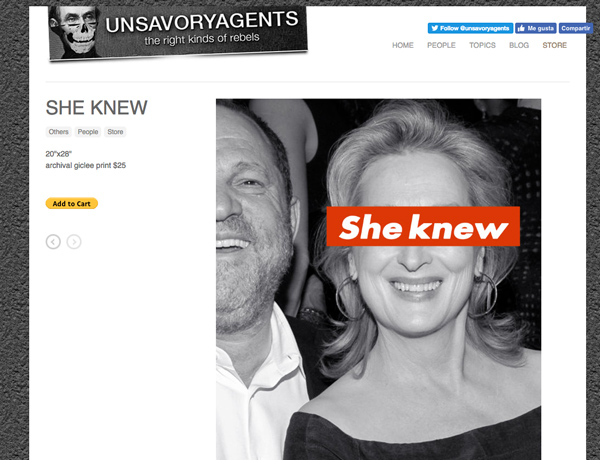Click the Compartir share button

pos(576,28)
